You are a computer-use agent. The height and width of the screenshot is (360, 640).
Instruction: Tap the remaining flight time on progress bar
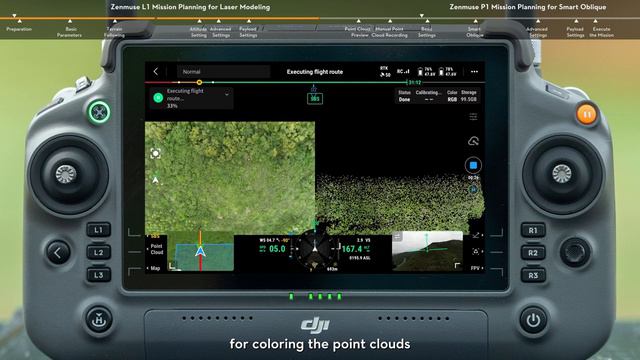[x=415, y=82]
